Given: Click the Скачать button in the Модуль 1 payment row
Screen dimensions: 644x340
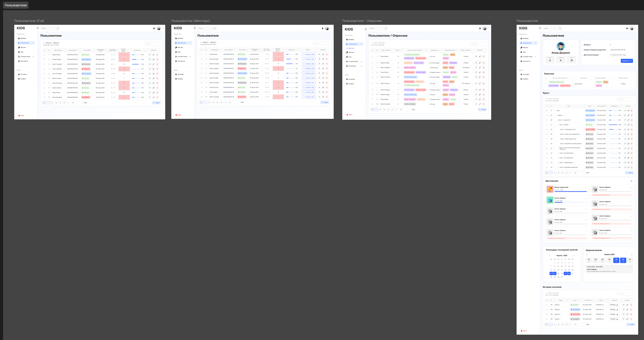Looking at the screenshot, I should tap(614, 305).
